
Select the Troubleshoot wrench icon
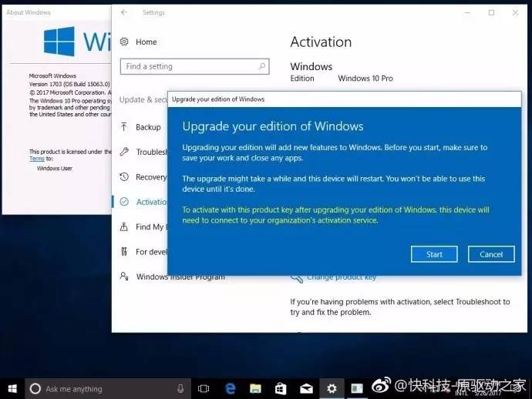click(125, 152)
